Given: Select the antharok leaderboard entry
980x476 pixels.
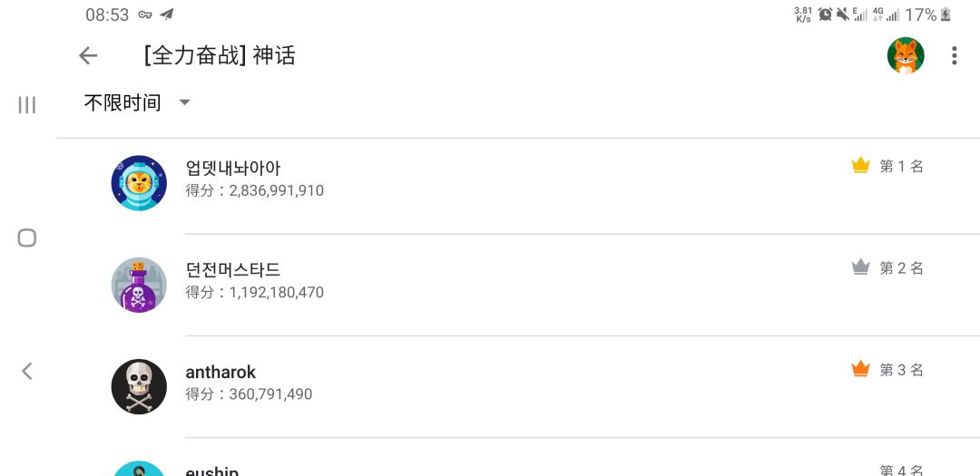Looking at the screenshot, I should tap(220, 372).
